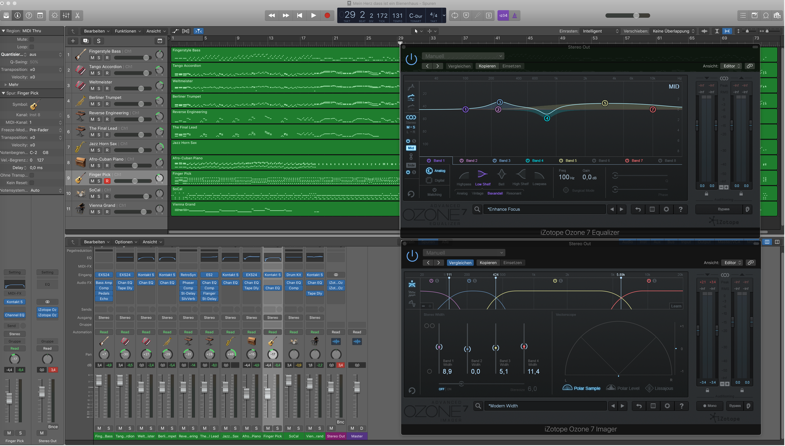Click the link icon in Equalizer header
The image size is (785, 446).
click(749, 66)
